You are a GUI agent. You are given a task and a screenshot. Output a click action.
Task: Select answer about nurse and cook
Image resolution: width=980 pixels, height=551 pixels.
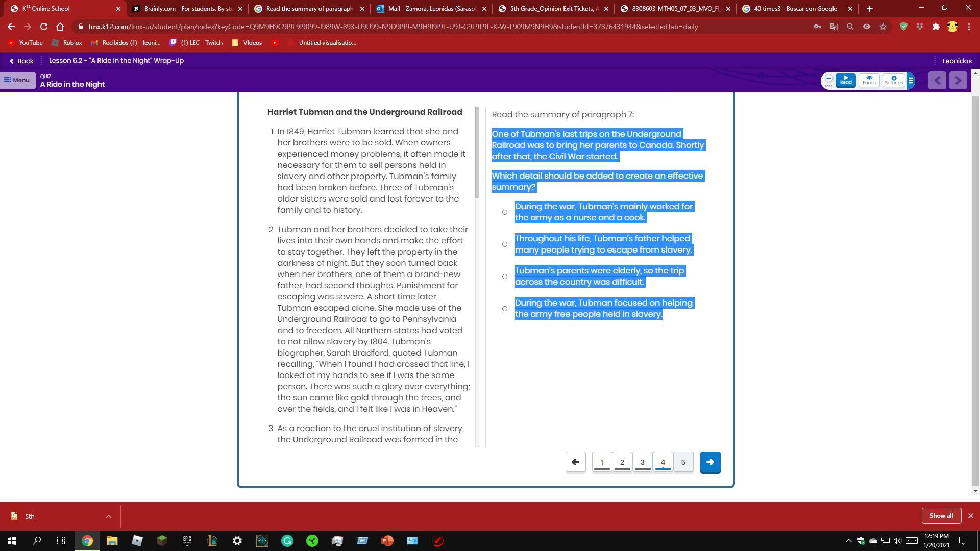click(x=504, y=212)
